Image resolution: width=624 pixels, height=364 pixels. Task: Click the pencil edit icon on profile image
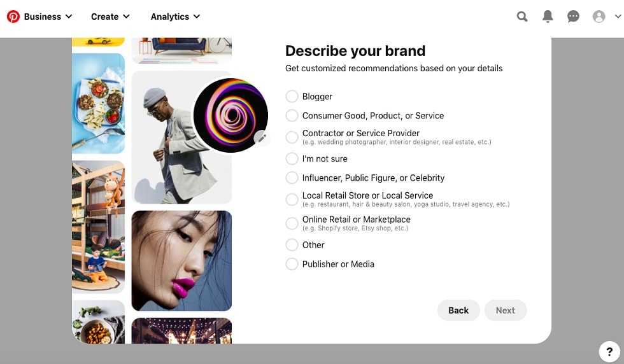(x=262, y=138)
